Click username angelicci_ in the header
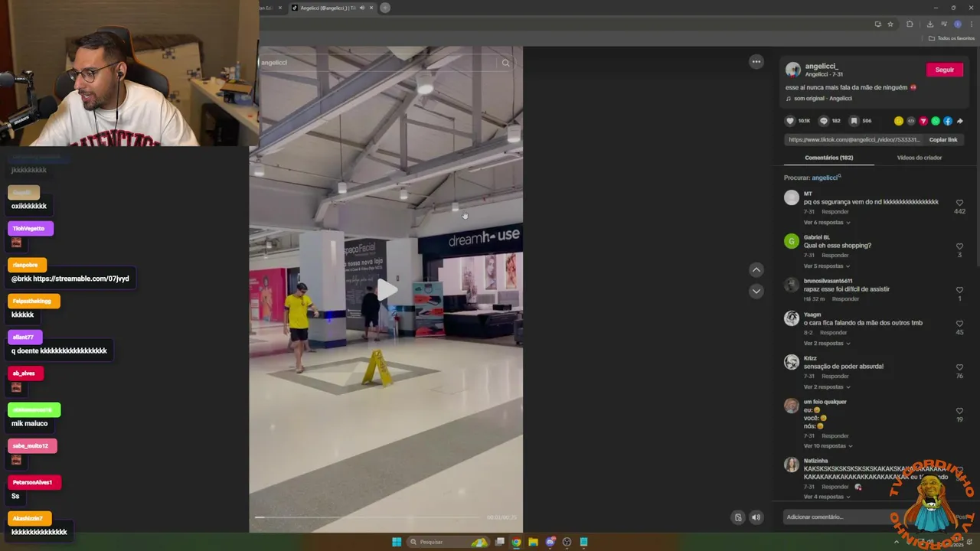 [822, 67]
